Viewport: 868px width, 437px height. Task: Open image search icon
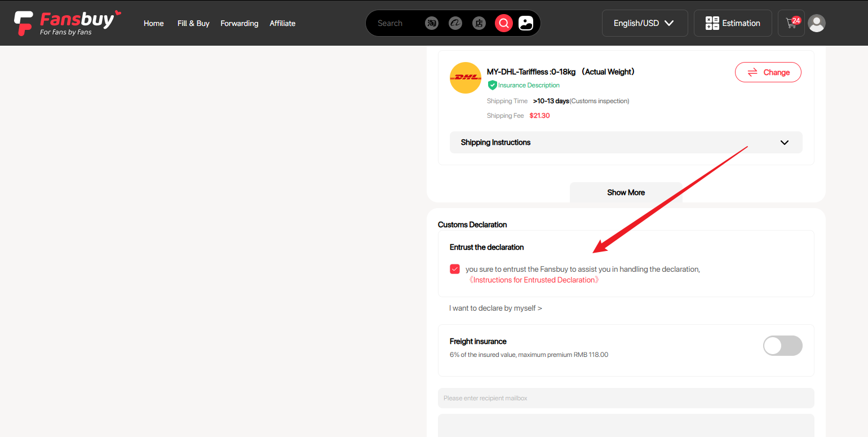[x=526, y=23]
